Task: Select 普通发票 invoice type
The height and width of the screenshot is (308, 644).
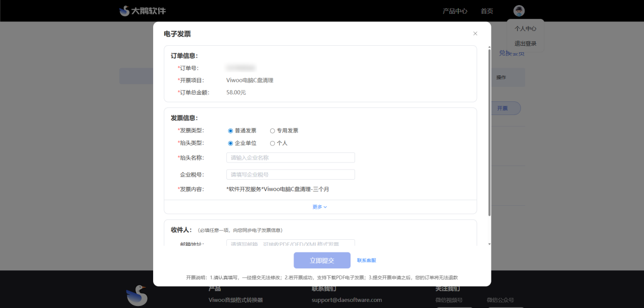Action: 230,131
